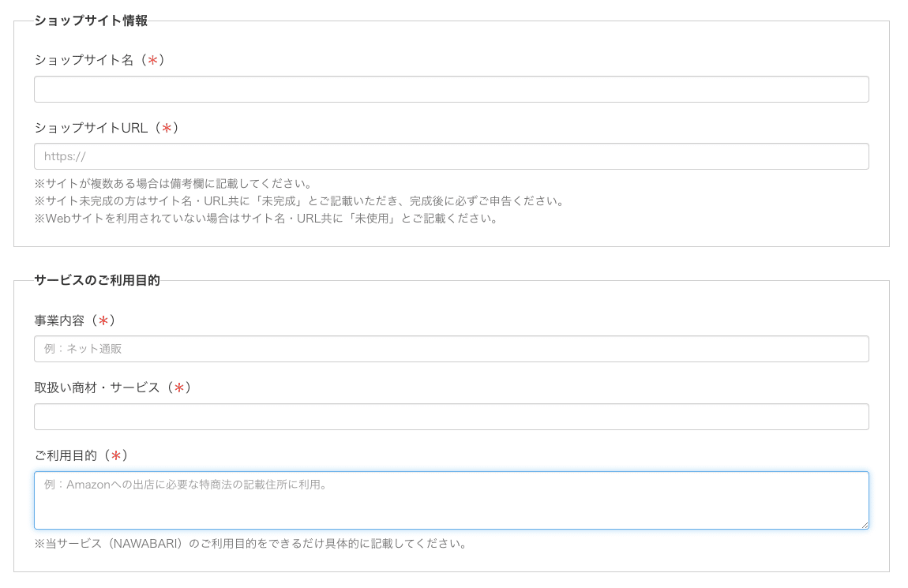Click the ご利用目的 textarea resize handle
908x588 pixels.
865,525
